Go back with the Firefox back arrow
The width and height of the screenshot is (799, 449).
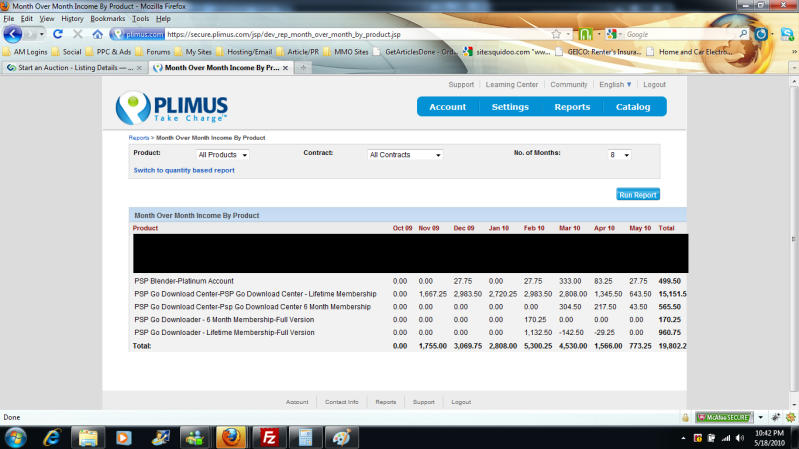click(13, 34)
